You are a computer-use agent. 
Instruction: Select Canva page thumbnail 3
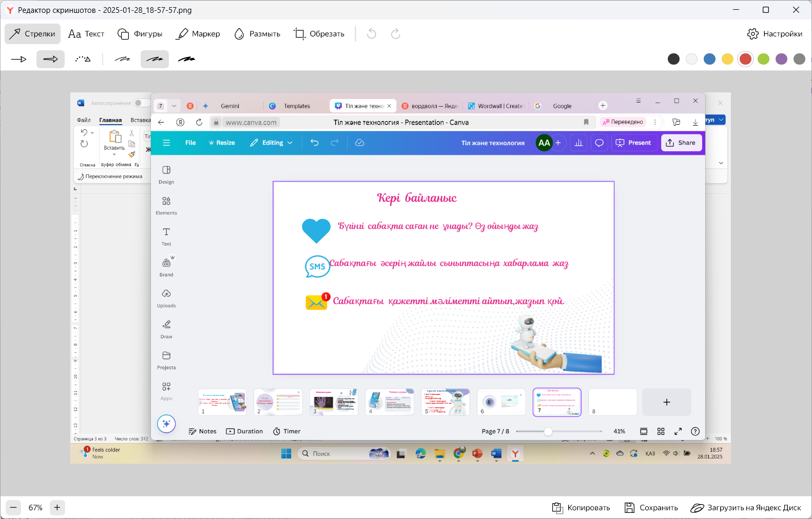(334, 402)
